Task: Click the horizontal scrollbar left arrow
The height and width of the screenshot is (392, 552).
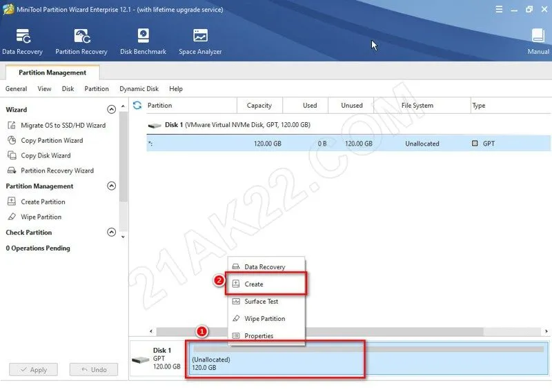Action: pos(151,331)
